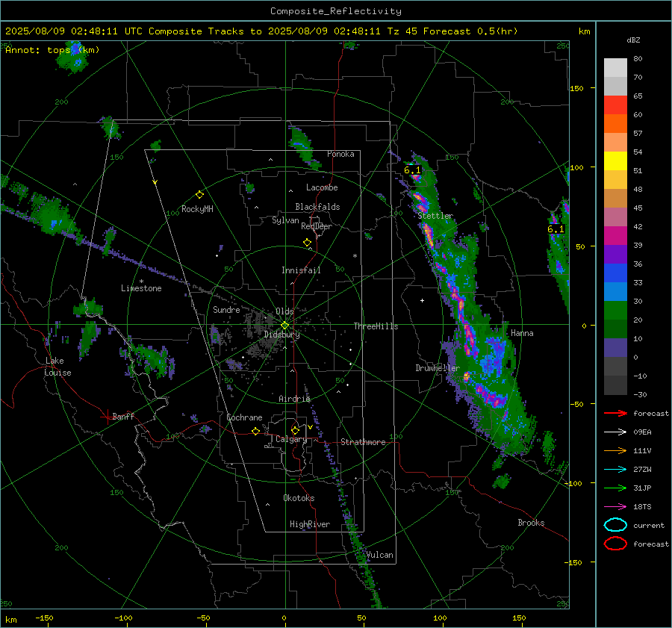Click the Lake Louise label
Viewport: 672px width, 628px height.
click(58, 367)
